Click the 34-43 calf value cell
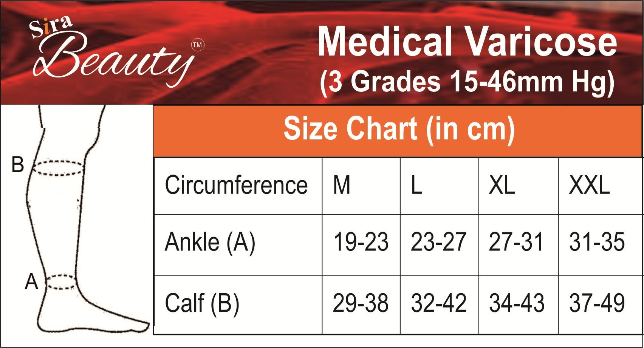 pyautogui.click(x=518, y=305)
